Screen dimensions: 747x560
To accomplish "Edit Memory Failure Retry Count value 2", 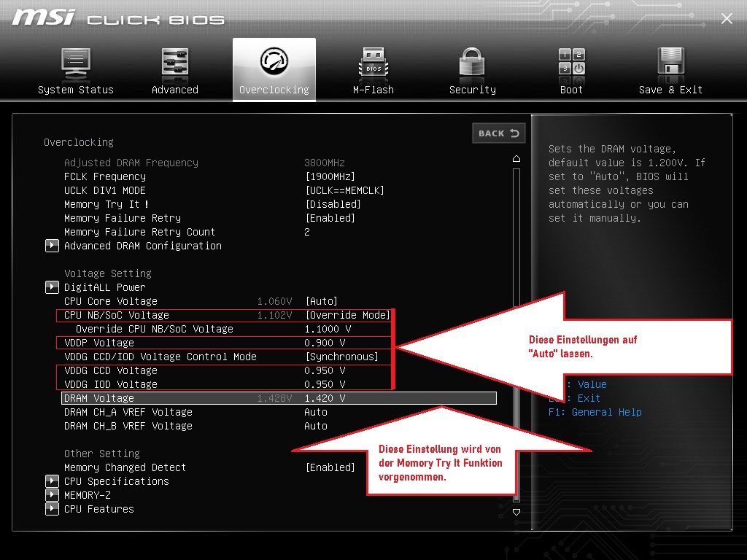I will [307, 232].
